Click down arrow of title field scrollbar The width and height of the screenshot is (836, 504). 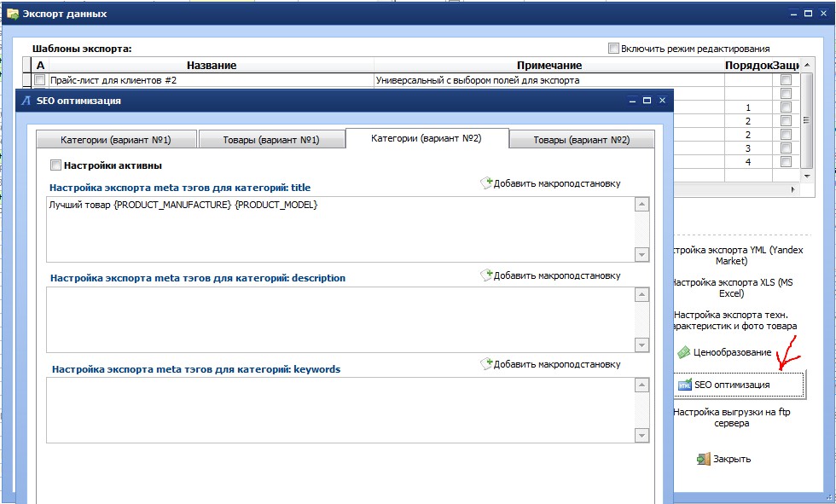tap(642, 255)
